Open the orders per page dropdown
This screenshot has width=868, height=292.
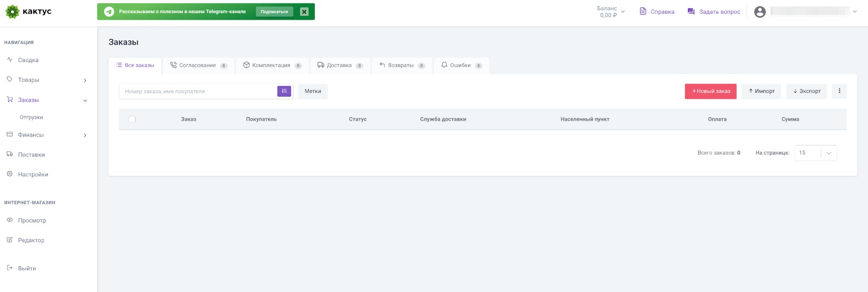coord(815,153)
